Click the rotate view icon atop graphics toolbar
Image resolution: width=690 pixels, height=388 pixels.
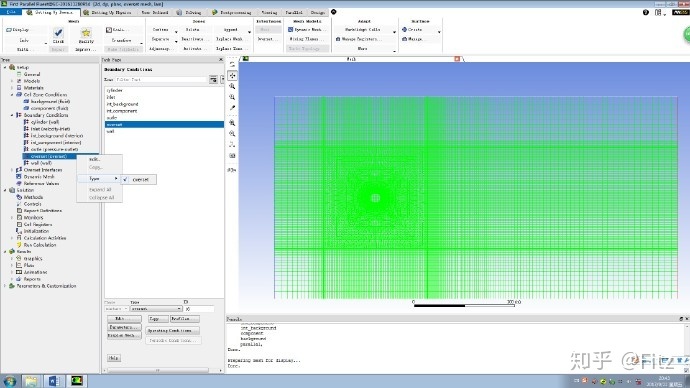[232, 65]
